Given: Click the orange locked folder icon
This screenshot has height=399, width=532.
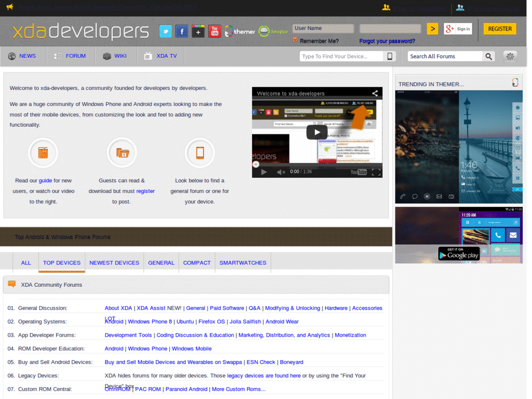Looking at the screenshot, I should [x=122, y=153].
